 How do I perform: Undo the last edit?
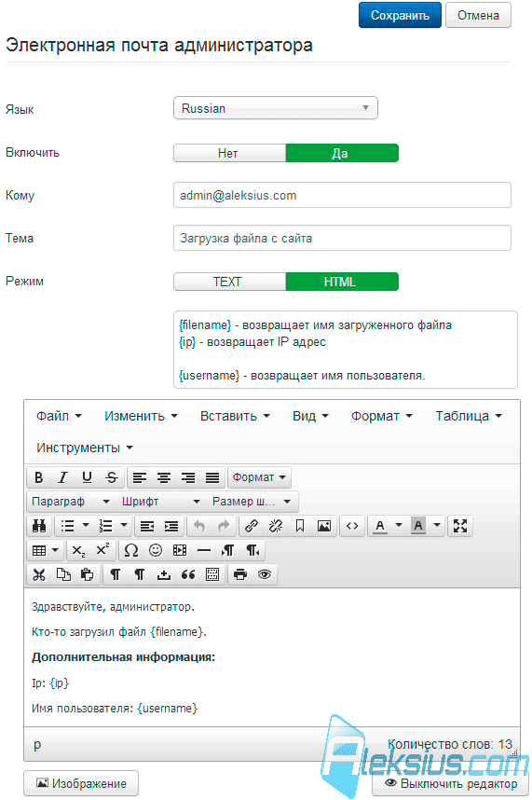point(199,526)
